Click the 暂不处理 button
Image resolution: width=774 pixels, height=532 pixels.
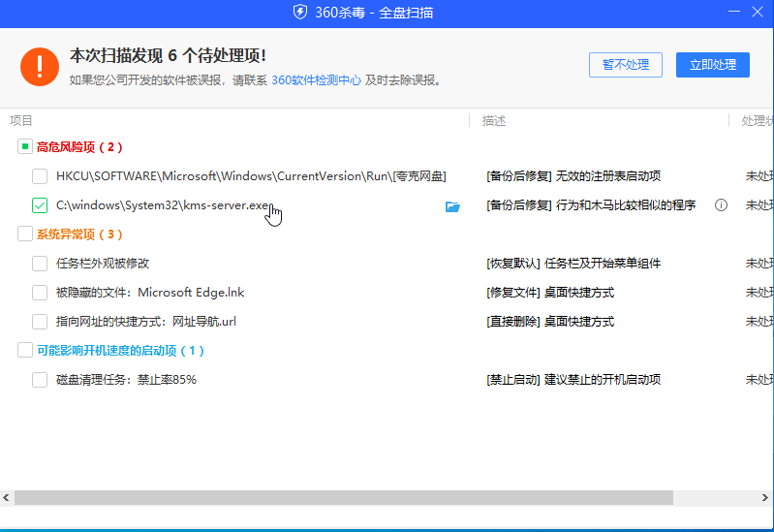coord(626,65)
